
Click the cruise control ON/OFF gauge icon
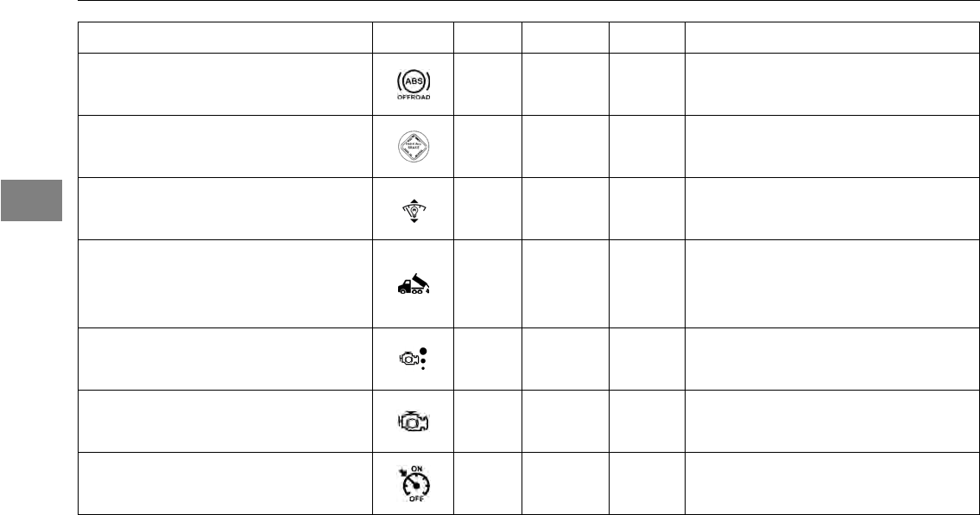pyautogui.click(x=414, y=484)
